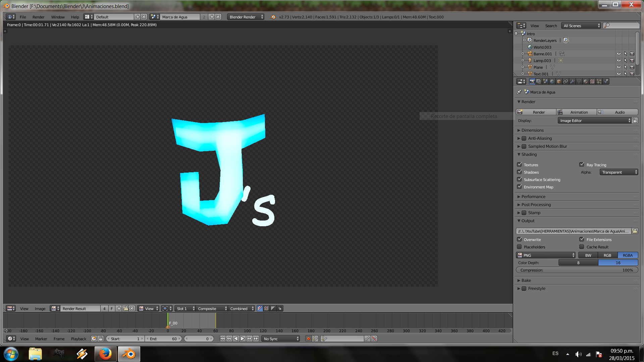Screen dimensions: 644x362
Task: Click the Animation render button
Action: pyautogui.click(x=577, y=112)
